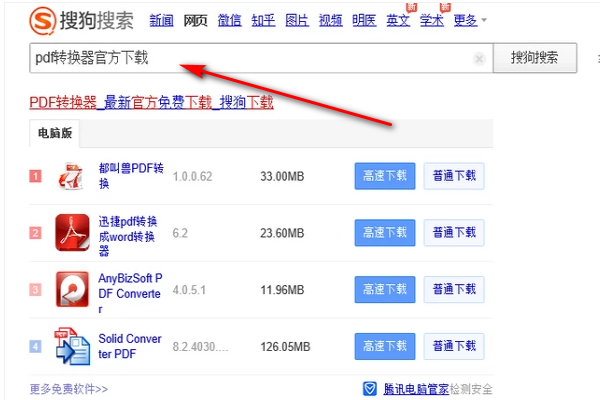Open the 学术 search category
The width and height of the screenshot is (600, 400).
[x=432, y=20]
